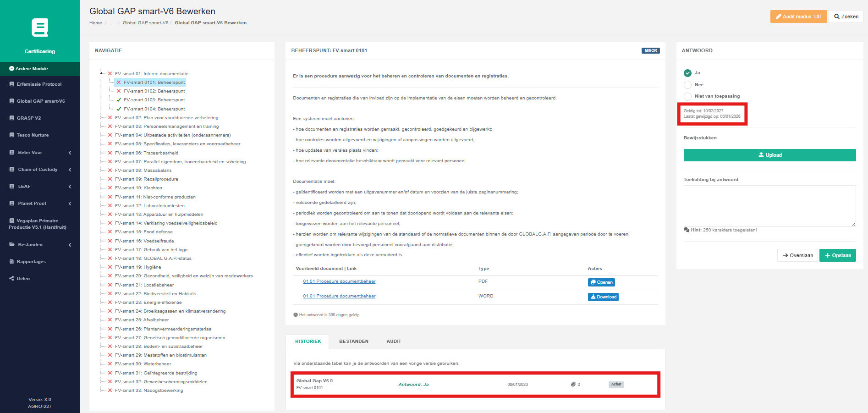
Task: Click the red X icon of FV-smart 01 Interne documentatie
Action: [x=110, y=74]
